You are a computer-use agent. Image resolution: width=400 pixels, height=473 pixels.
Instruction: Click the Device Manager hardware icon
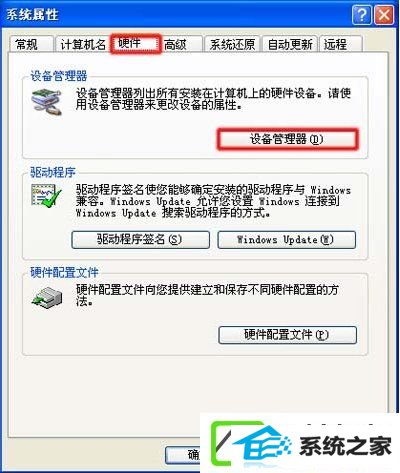point(47,102)
